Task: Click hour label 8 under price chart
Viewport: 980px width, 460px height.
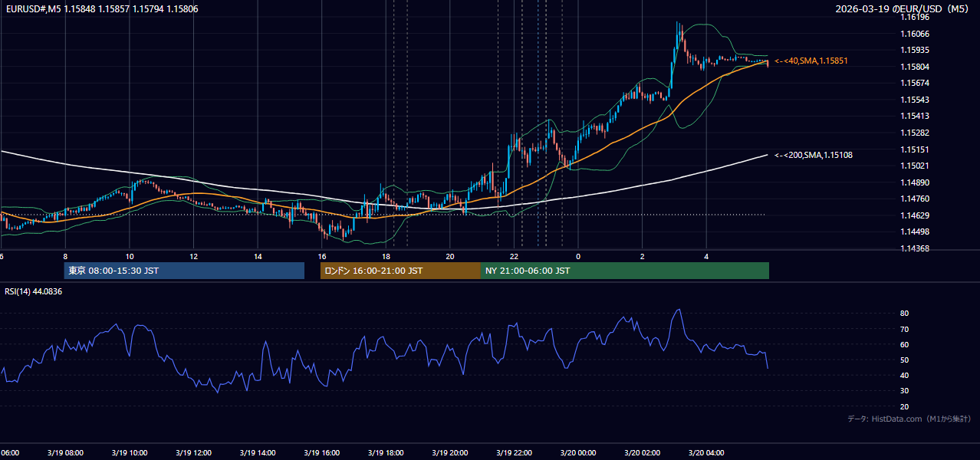Action: pyautogui.click(x=65, y=257)
